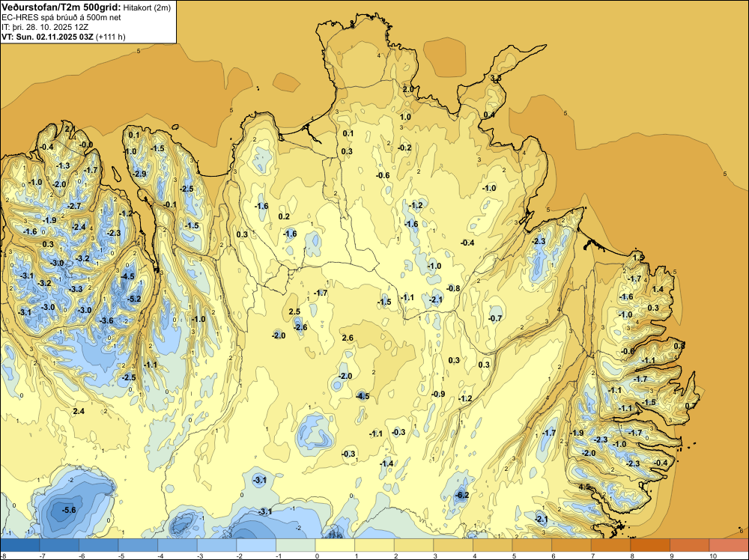This screenshot has width=749, height=560.
Task: Click the "-5.6" temperature value on the map
Action: [69, 510]
